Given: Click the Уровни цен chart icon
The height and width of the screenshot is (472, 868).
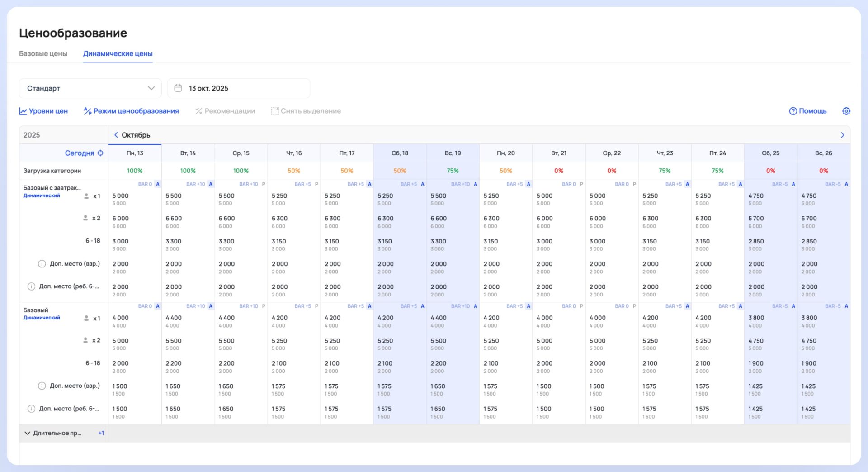Looking at the screenshot, I should pos(23,111).
